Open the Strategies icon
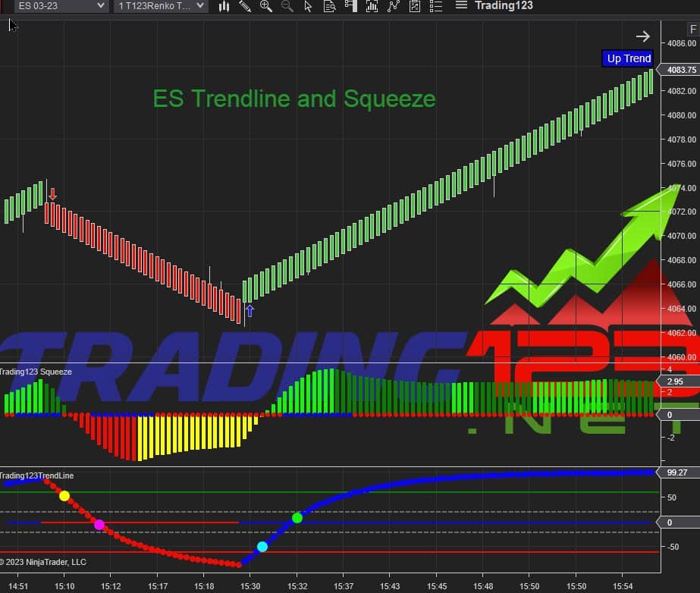The height and width of the screenshot is (593, 700). 394,6
